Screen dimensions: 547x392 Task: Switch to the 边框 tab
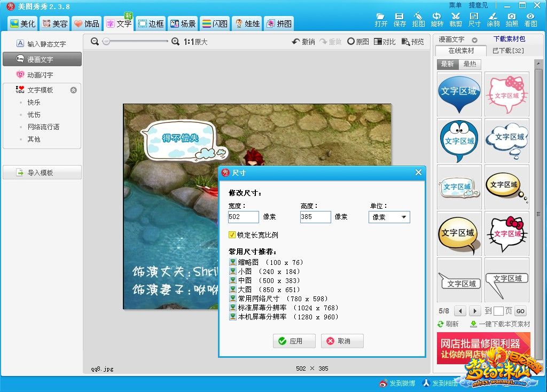[150, 23]
